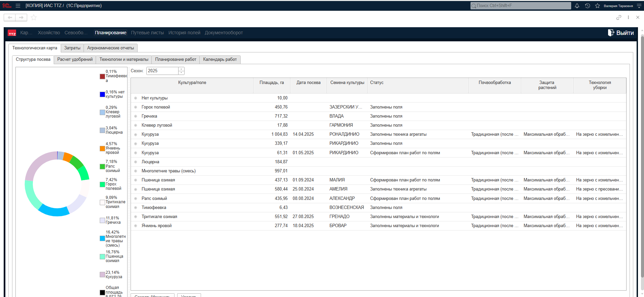Open favorites star icon in title bar
Screen dimensions: 644x297
pos(597,6)
